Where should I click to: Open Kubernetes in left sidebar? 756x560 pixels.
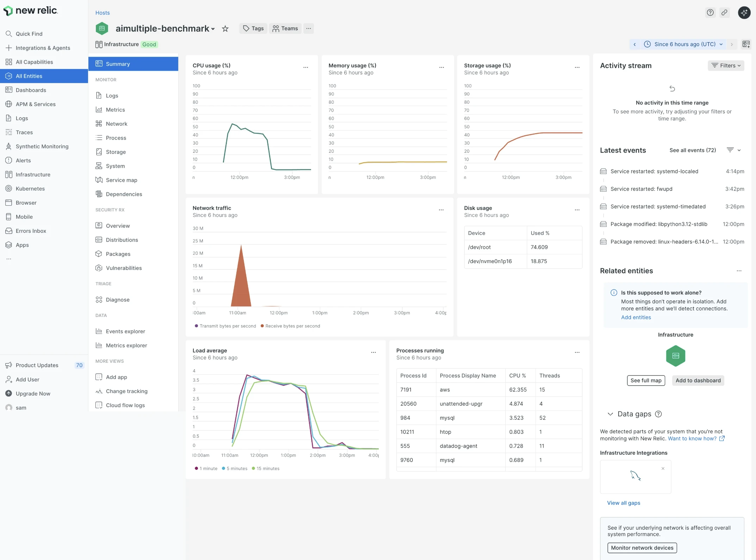click(x=44, y=189)
